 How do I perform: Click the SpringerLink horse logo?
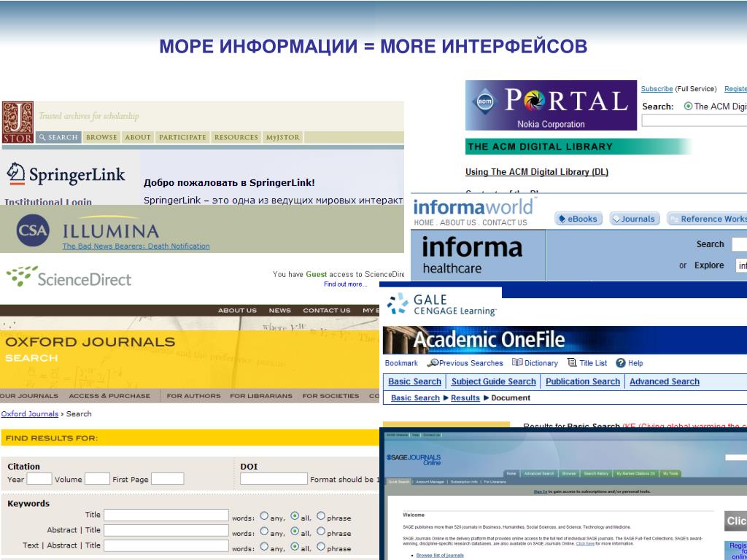coord(16,174)
